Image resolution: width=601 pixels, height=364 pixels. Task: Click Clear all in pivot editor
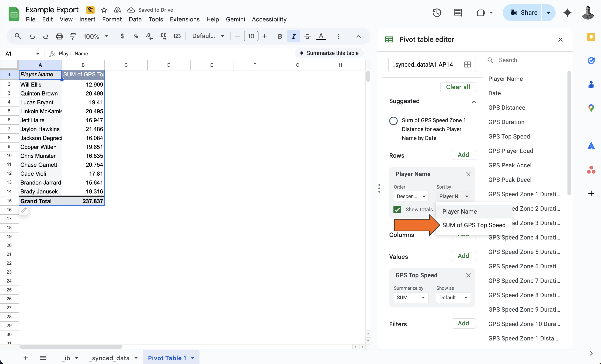(x=458, y=87)
